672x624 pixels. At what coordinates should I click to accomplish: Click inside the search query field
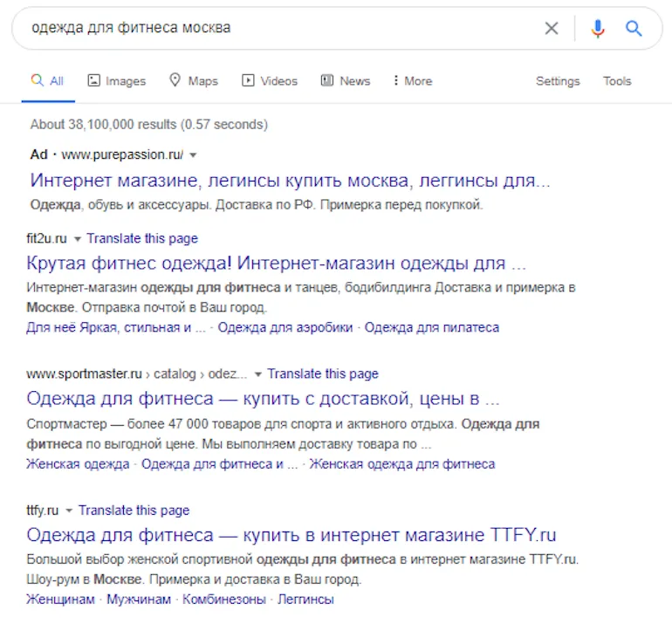click(x=262, y=28)
